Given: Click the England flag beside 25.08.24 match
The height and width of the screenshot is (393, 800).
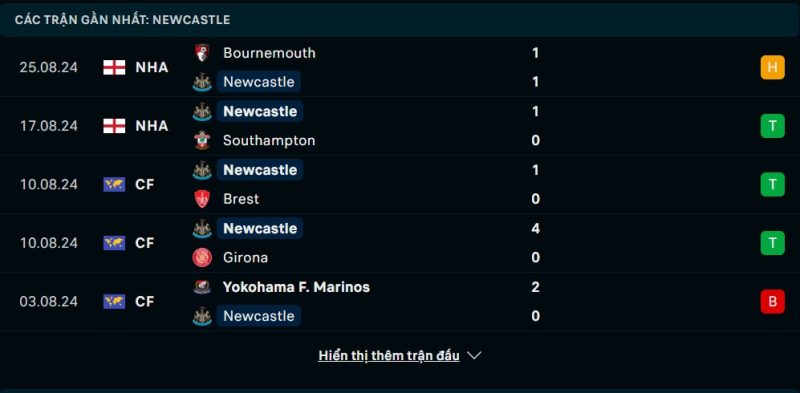Looking at the screenshot, I should [114, 67].
